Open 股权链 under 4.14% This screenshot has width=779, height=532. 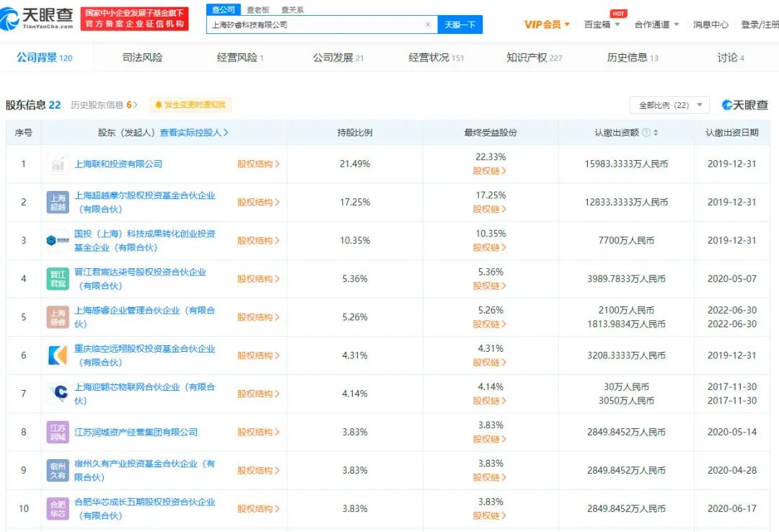click(x=489, y=401)
